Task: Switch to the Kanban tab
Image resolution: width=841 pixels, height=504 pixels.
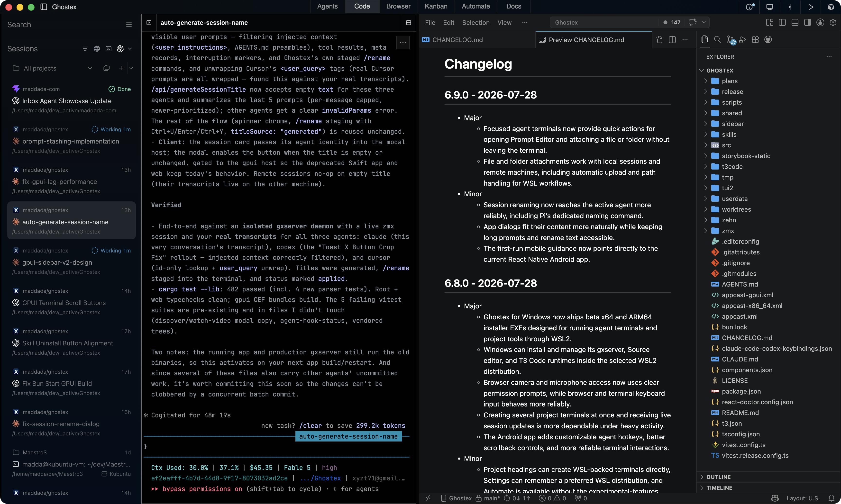Action: [x=436, y=7]
